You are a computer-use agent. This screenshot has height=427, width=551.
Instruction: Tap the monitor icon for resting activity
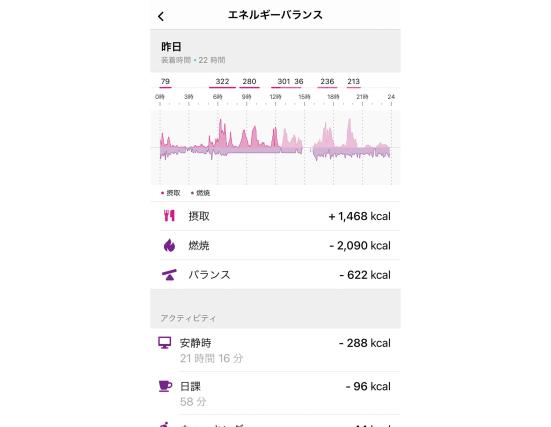click(x=164, y=343)
